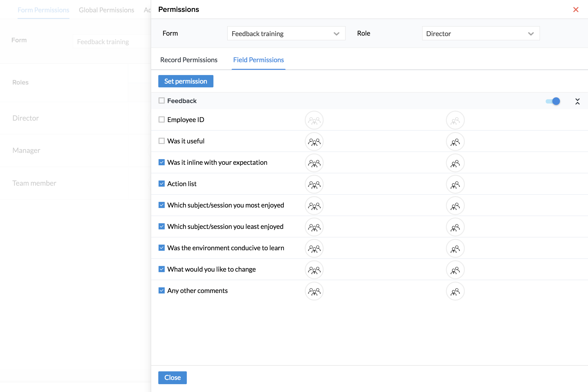Open the Form dropdown showing Feedback training

(286, 33)
